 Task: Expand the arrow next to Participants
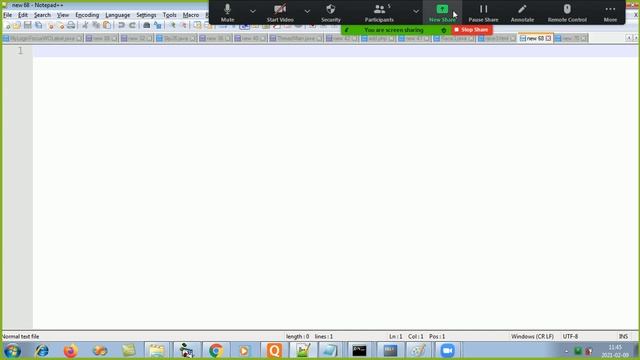[x=416, y=11]
